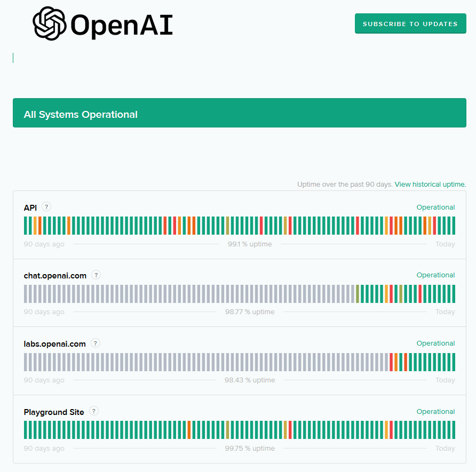Open the API help question-mark icon
Viewport: 476px width, 472px height.
point(46,207)
